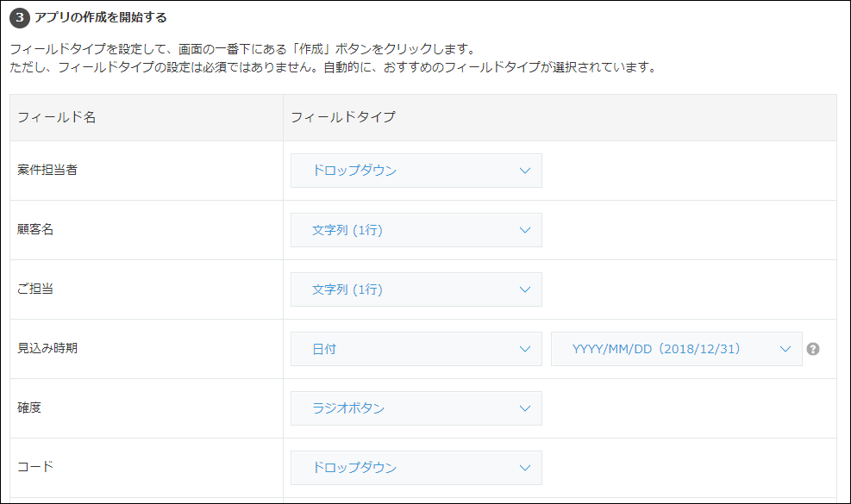Image resolution: width=851 pixels, height=504 pixels.
Task: Open the ドロップダウン field type for コード
Action: [416, 468]
